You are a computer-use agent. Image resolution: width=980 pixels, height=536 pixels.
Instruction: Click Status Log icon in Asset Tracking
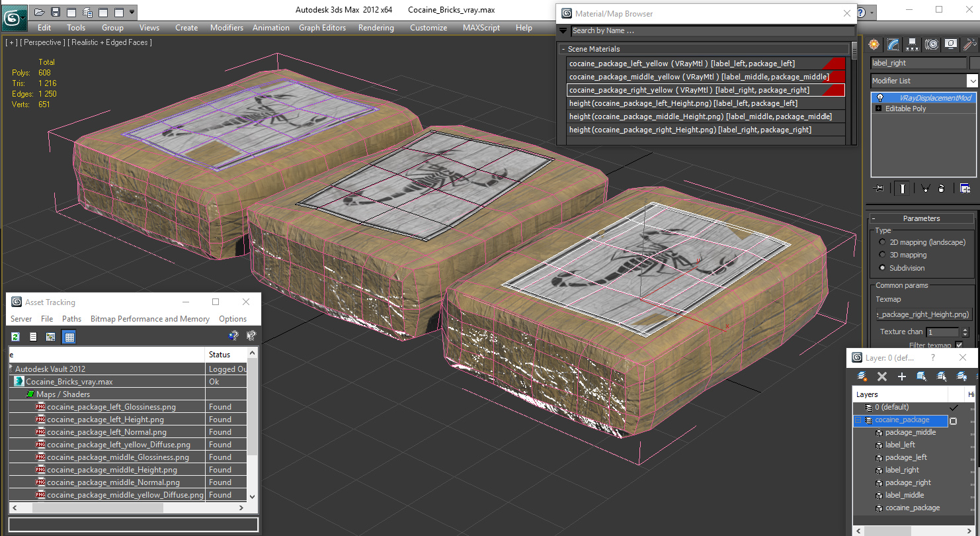click(x=33, y=337)
